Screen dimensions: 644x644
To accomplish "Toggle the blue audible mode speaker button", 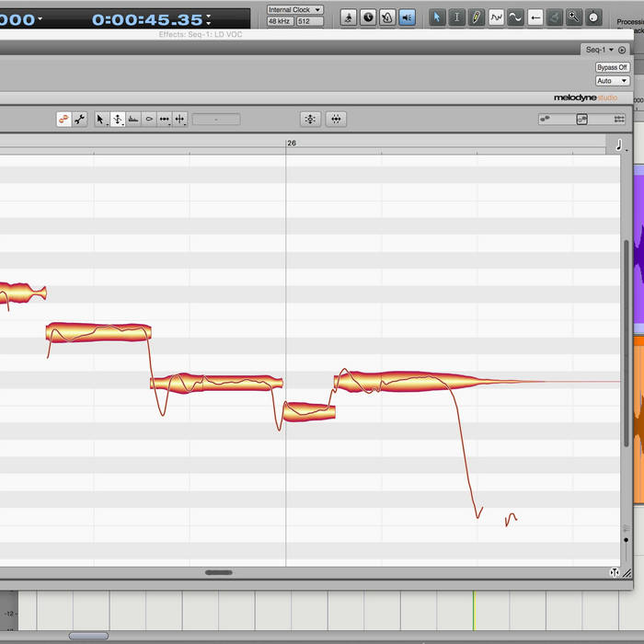I will pyautogui.click(x=407, y=17).
